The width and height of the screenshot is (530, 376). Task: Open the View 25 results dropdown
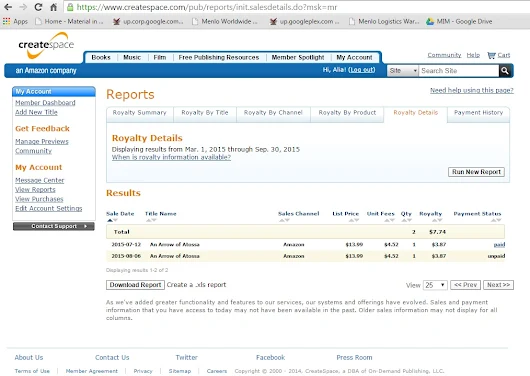click(435, 285)
